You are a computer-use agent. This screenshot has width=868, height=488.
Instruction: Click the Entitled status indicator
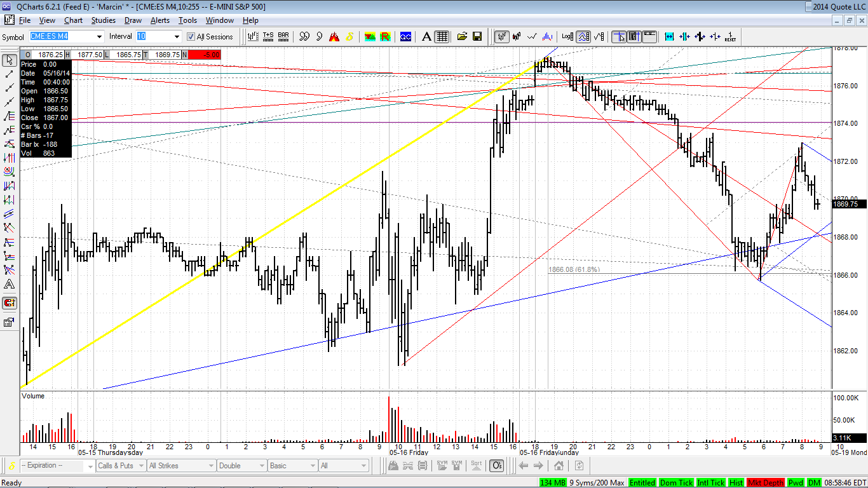642,483
